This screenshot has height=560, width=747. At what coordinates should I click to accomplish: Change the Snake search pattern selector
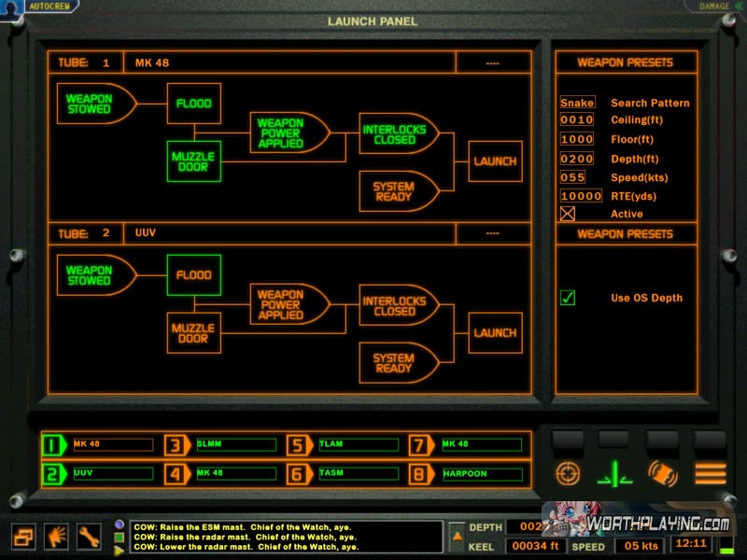577,103
